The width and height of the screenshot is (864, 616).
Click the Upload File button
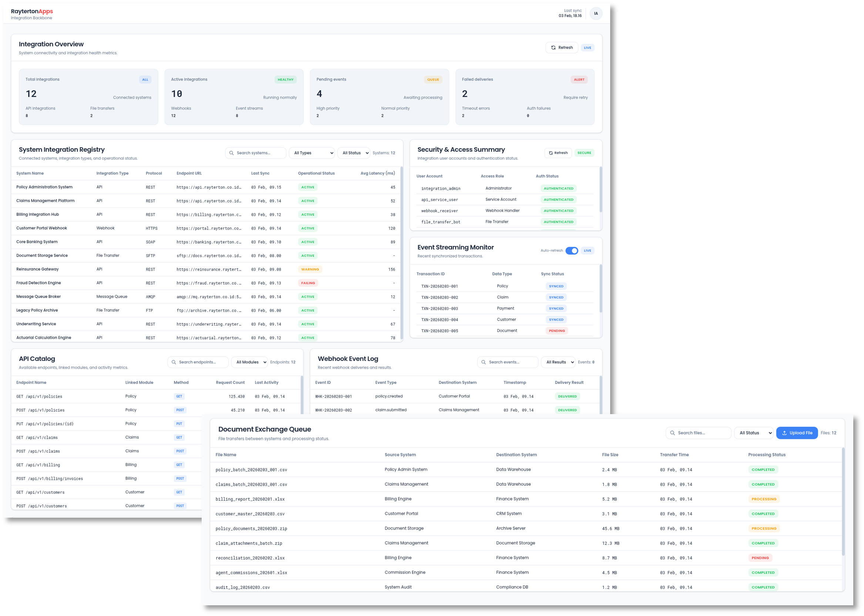(797, 433)
